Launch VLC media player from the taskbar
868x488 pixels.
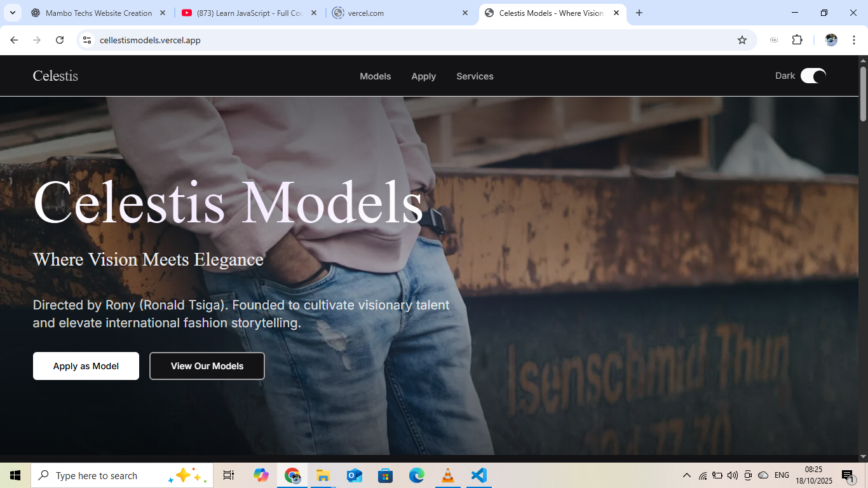pyautogui.click(x=447, y=475)
